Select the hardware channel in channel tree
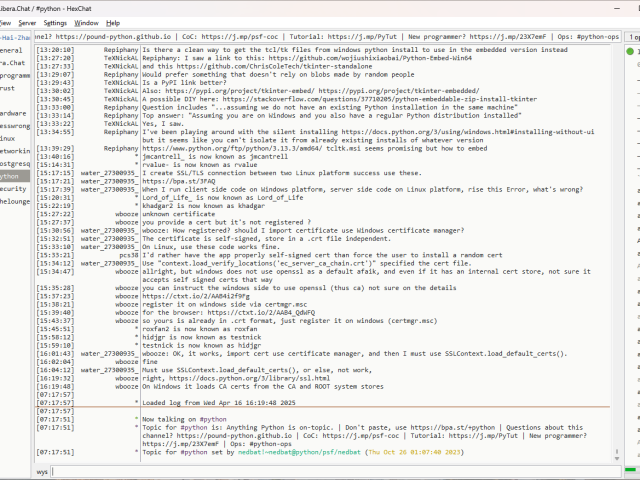The height and width of the screenshot is (480, 640). tap(13, 113)
